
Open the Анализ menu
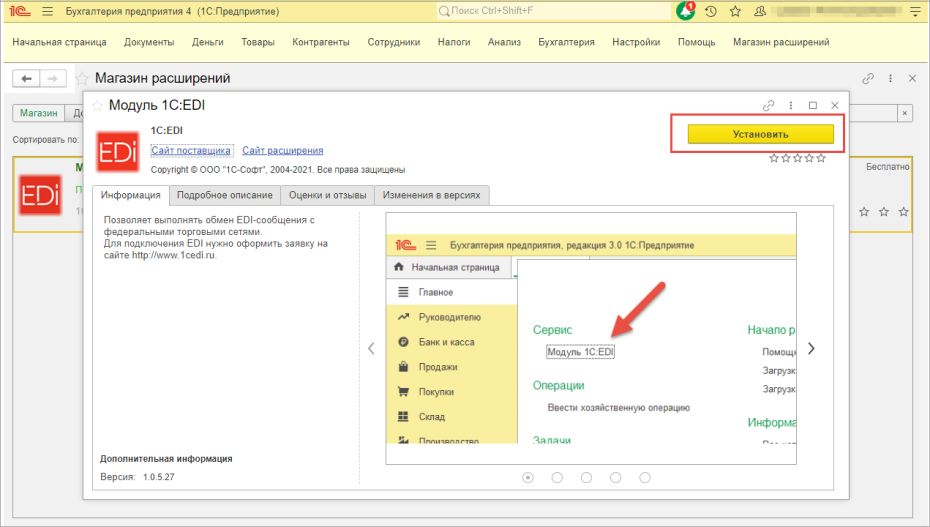504,42
